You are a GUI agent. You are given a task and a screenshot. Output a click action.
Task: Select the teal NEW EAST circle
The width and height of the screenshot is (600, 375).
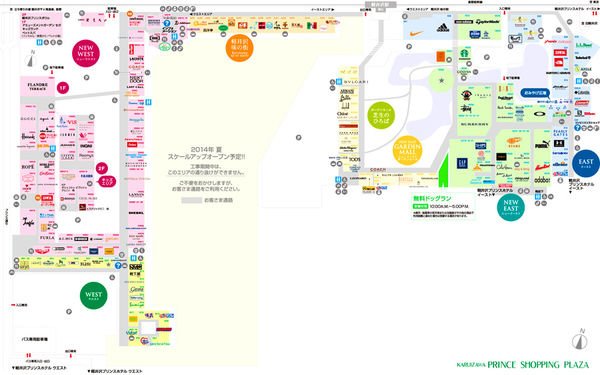510,207
